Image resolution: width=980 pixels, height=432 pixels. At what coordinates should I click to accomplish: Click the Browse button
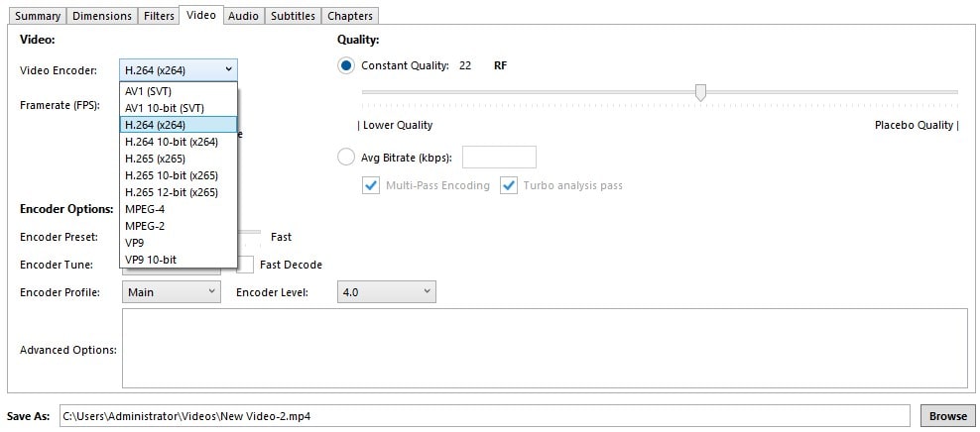point(947,416)
